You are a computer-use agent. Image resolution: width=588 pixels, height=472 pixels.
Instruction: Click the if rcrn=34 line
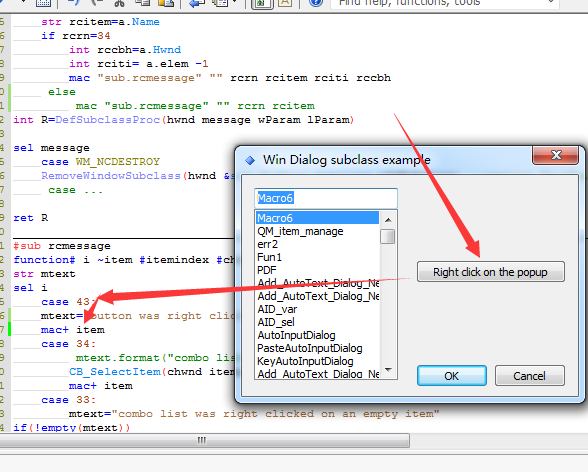76,36
